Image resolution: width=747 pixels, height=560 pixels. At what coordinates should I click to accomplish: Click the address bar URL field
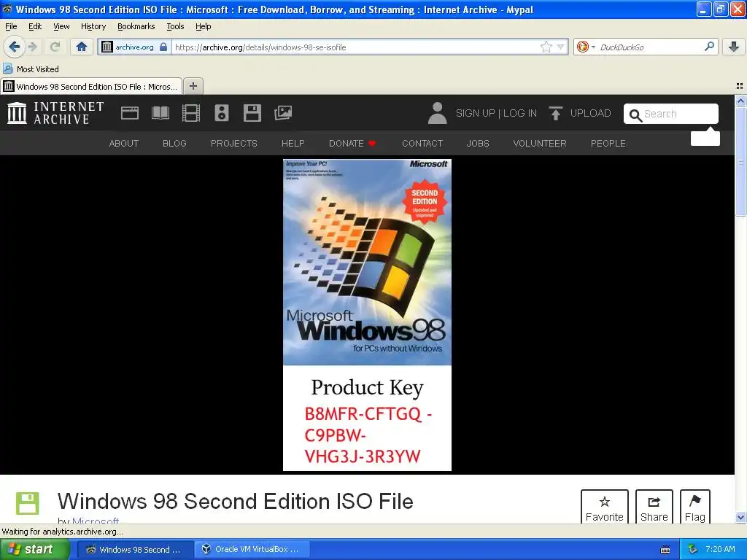click(x=355, y=47)
